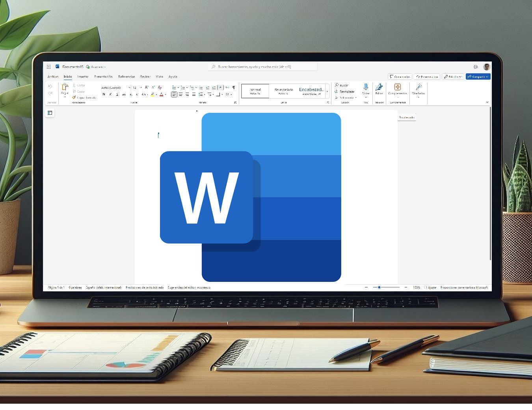The height and width of the screenshot is (410, 532).
Task: Switch to the Revisar tab
Action: pyautogui.click(x=145, y=76)
